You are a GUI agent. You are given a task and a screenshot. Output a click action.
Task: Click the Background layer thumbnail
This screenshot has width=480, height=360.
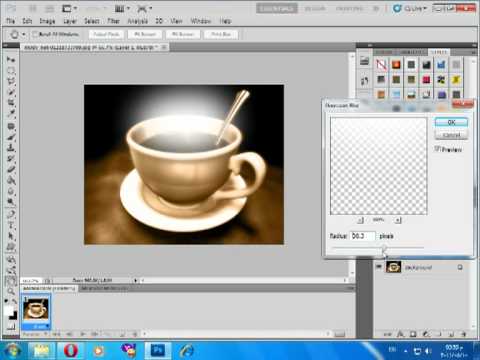[393, 267]
